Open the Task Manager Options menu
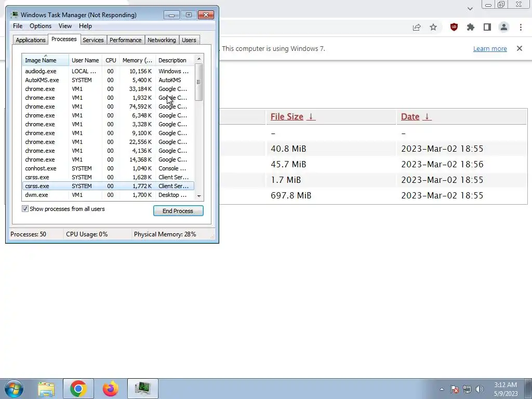Image resolution: width=532 pixels, height=399 pixels. [41, 26]
